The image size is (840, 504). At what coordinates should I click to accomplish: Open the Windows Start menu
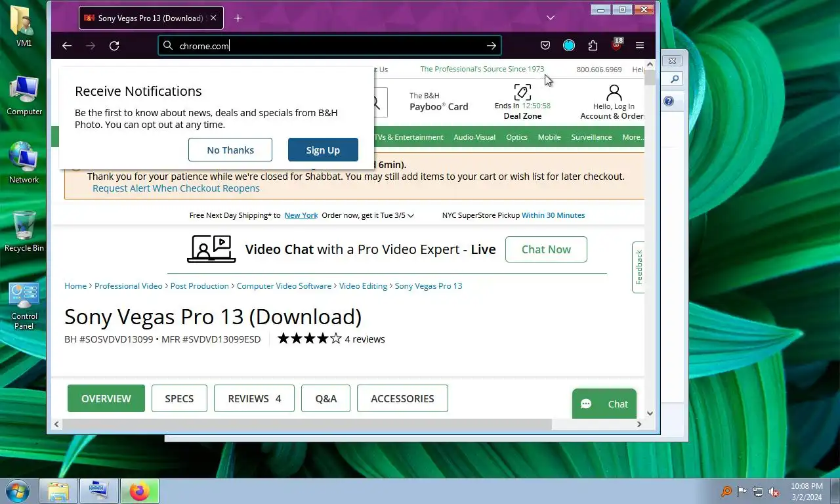18,491
